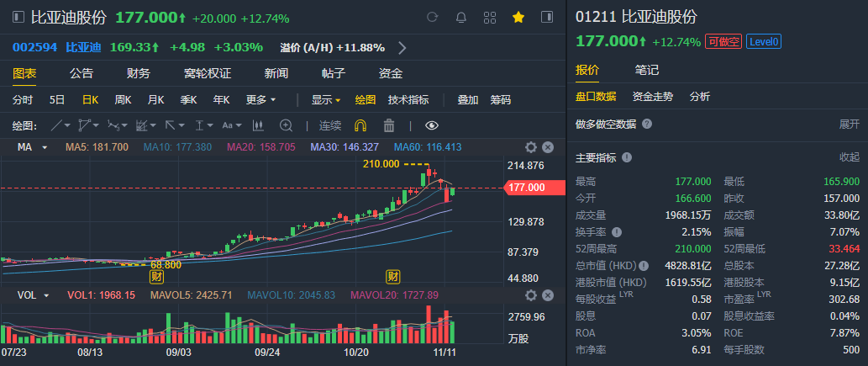The height and width of the screenshot is (366, 868).
Task: Open the 显示 display dropdown
Action: [326, 100]
